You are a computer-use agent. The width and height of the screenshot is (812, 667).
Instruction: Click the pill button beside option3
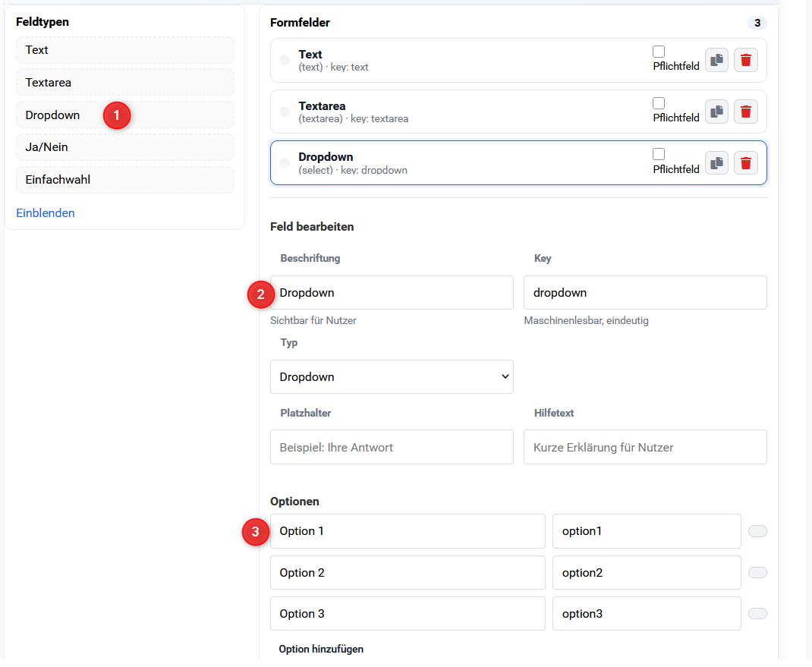757,613
